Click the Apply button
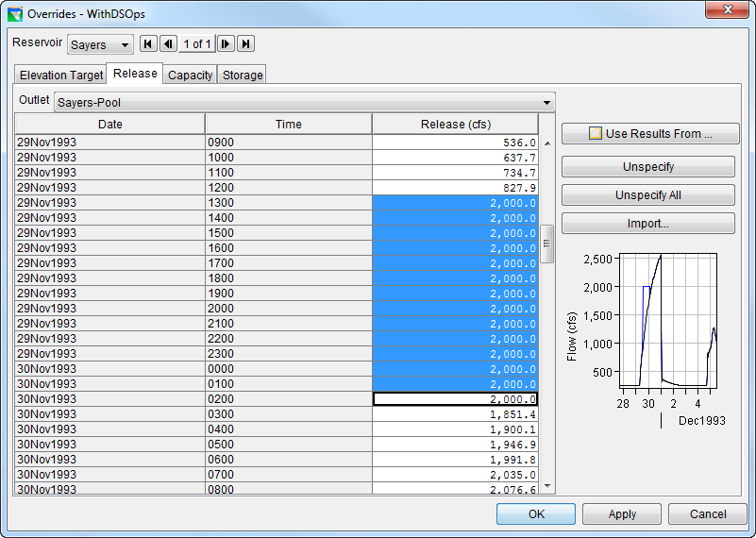Viewport: 756px width, 538px height. (x=622, y=513)
